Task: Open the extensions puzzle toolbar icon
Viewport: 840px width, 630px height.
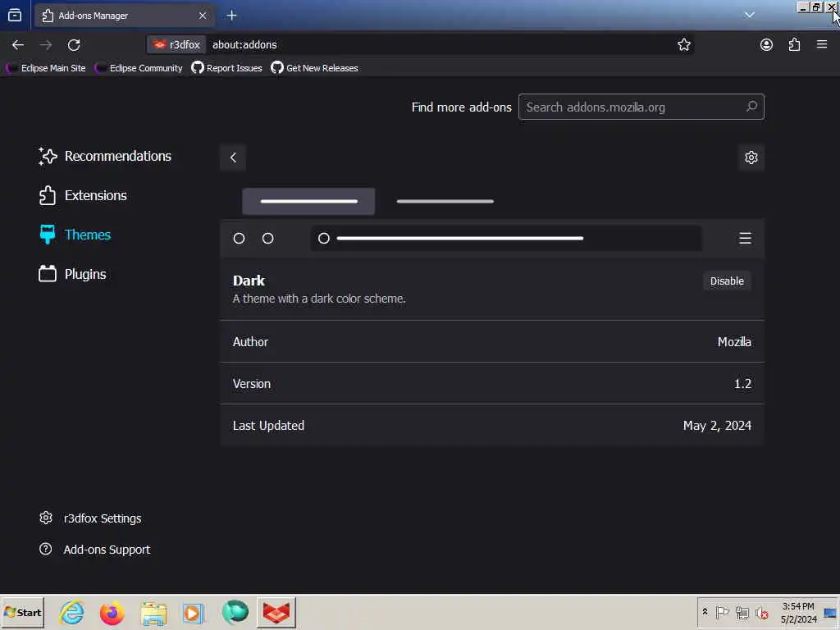Action: (x=794, y=45)
